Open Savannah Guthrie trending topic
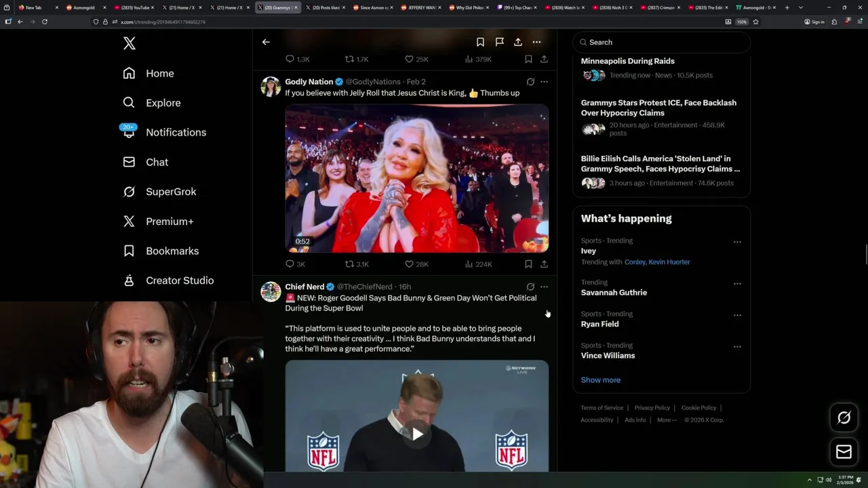This screenshot has height=488, width=868. pos(614,293)
